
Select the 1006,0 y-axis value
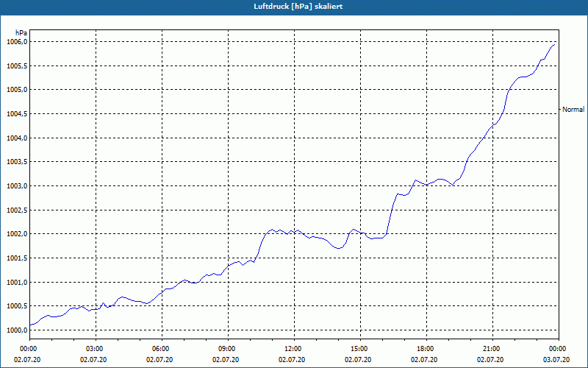click(17, 42)
